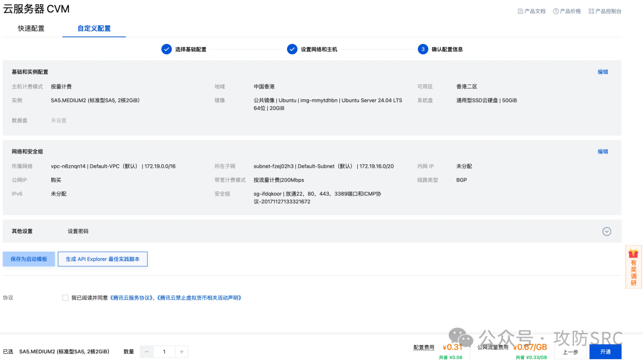
Task: Decrease quantity with the minus button
Action: coord(146,352)
